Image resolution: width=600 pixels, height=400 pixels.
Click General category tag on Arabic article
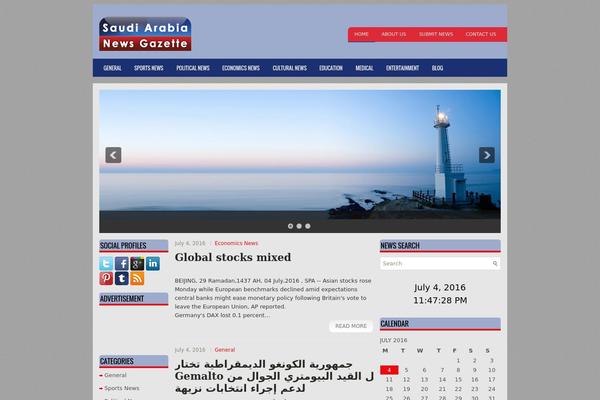[x=225, y=349]
